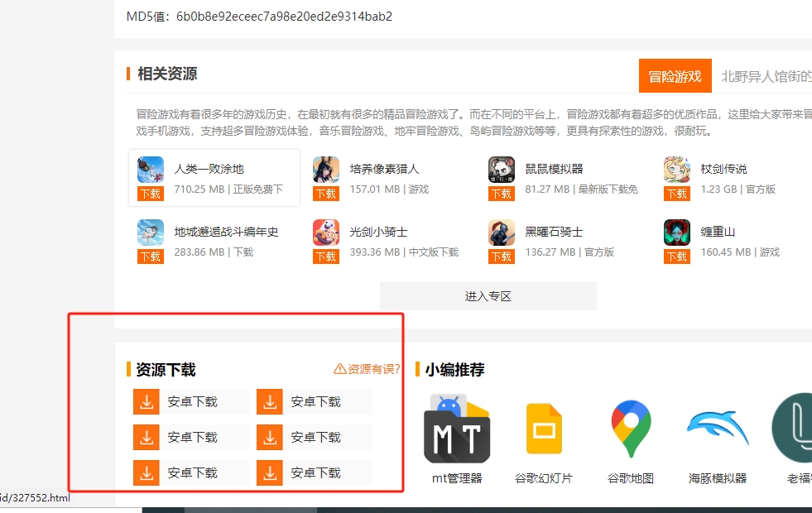Open the 黑曜石骑士 game icon
This screenshot has height=513, width=812.
click(x=502, y=233)
